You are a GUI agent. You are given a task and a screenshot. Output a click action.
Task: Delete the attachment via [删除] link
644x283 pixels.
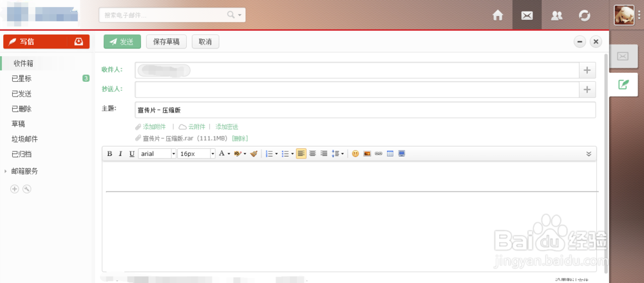(240, 139)
